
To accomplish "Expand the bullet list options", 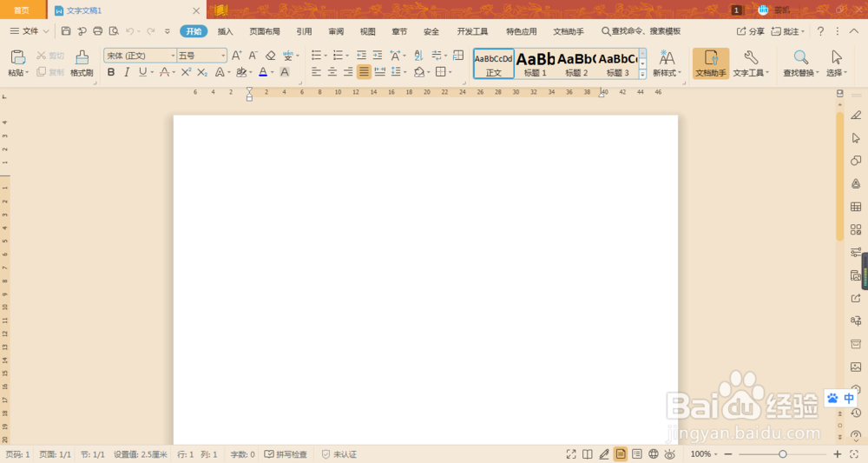I will pyautogui.click(x=325, y=56).
